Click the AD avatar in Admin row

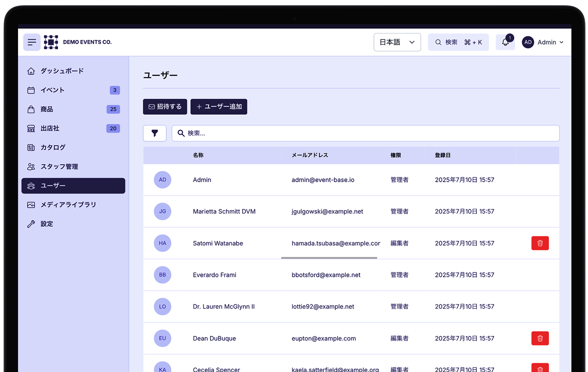pyautogui.click(x=163, y=180)
